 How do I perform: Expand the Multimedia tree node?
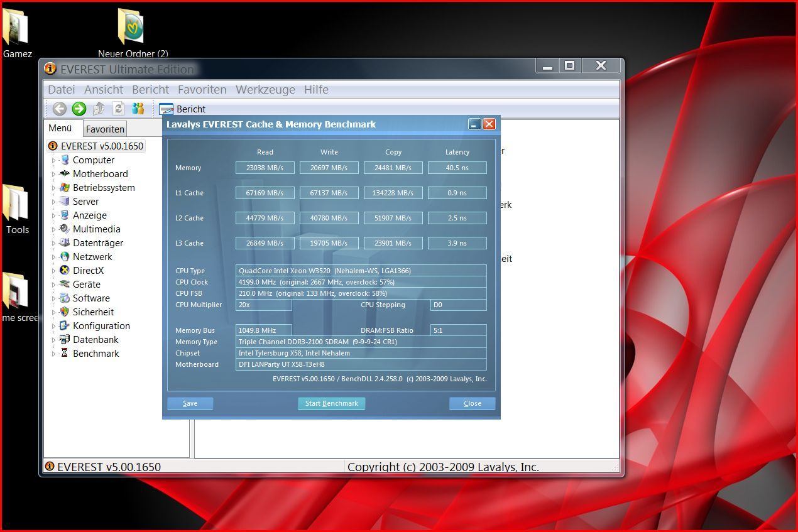[x=53, y=229]
